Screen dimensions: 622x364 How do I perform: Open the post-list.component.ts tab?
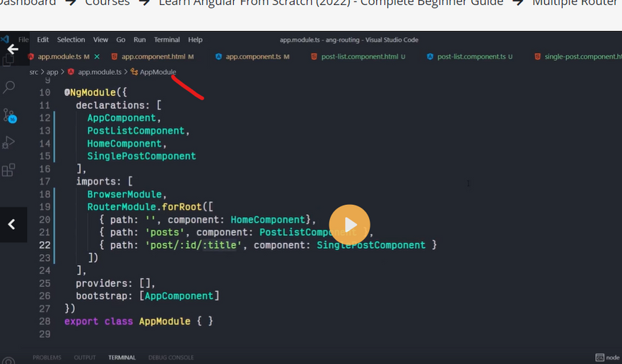(x=471, y=57)
